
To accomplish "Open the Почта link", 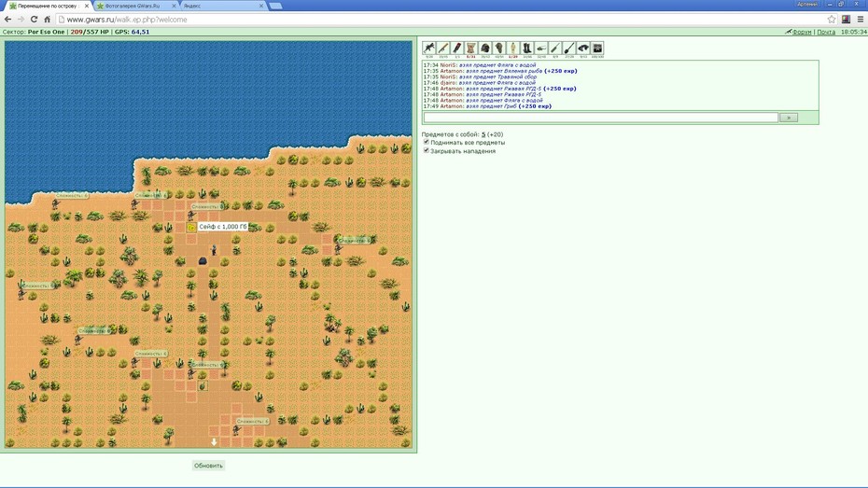I will tap(826, 32).
